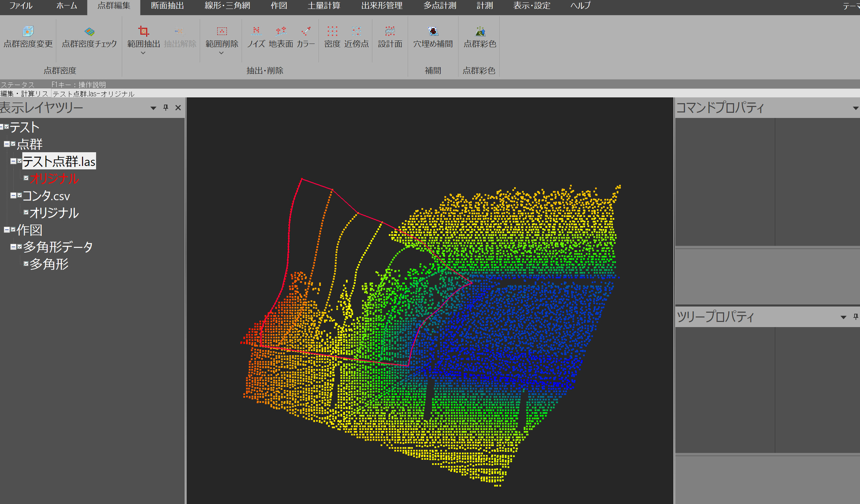Collapse the テスト点群.las node

13,161
